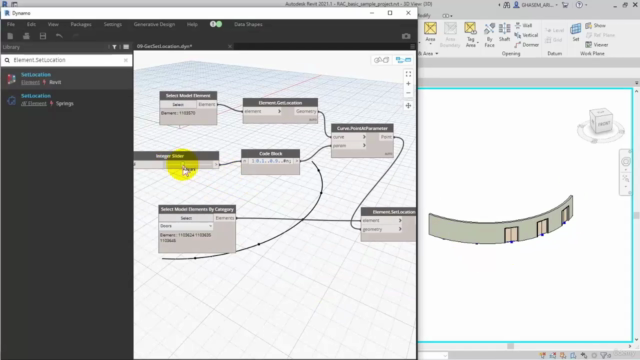
Task: Click the New file icon in Dynamo toolbar
Action: point(10,36)
